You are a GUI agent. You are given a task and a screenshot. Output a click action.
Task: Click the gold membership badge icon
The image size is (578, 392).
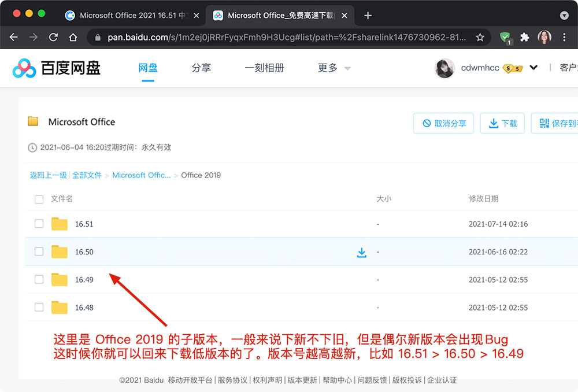coord(513,68)
